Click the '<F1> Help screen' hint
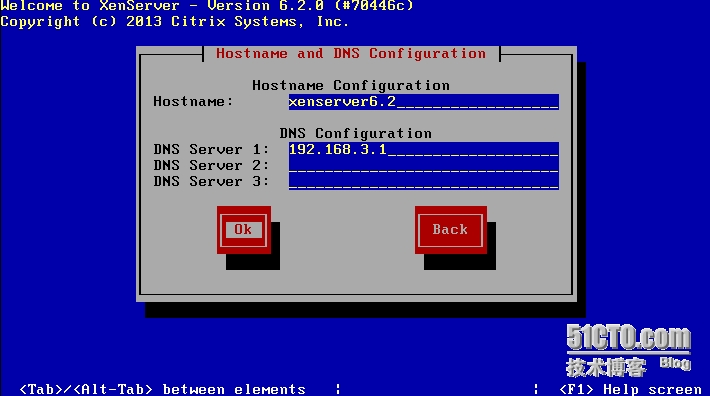 pyautogui.click(x=630, y=389)
